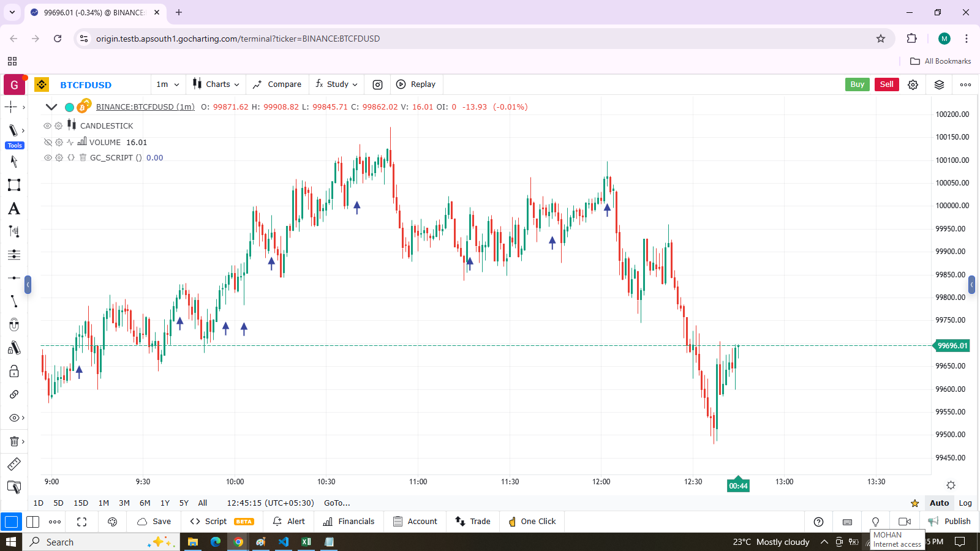The width and height of the screenshot is (980, 551).
Task: Open the Financials tab
Action: click(349, 522)
